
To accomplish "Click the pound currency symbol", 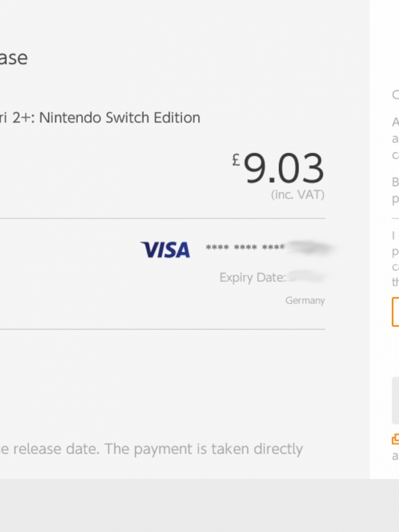I will coord(236,160).
